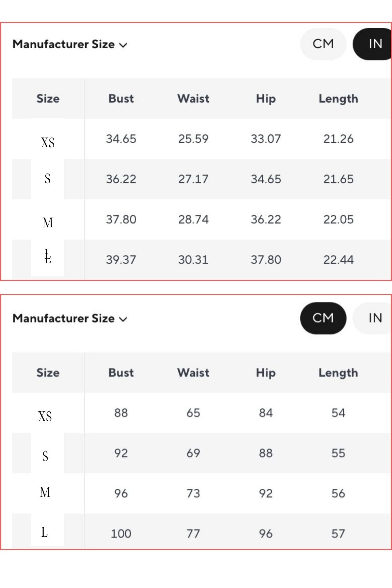Select the Length header in the lower table
392x588 pixels.
click(338, 373)
